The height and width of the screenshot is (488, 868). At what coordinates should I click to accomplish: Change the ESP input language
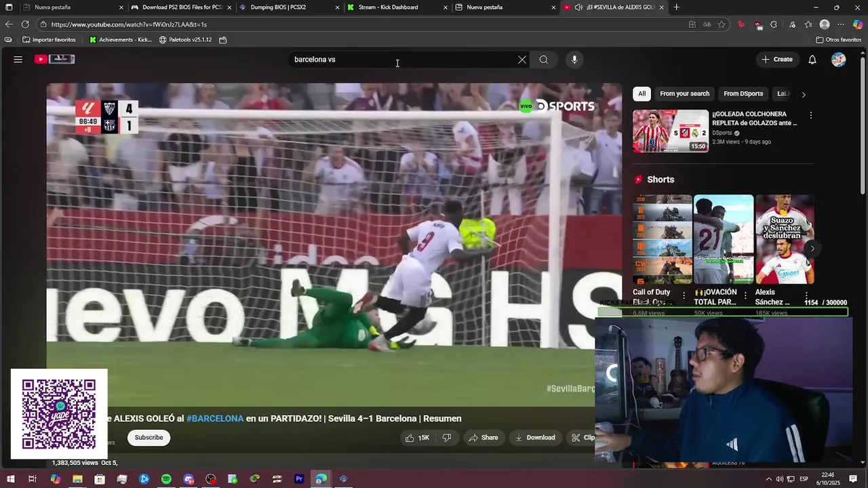coord(804,479)
